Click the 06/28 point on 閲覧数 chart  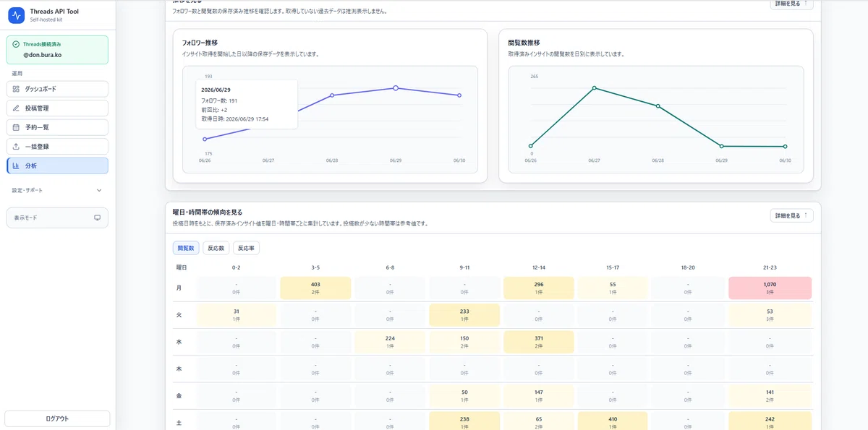coord(658,106)
